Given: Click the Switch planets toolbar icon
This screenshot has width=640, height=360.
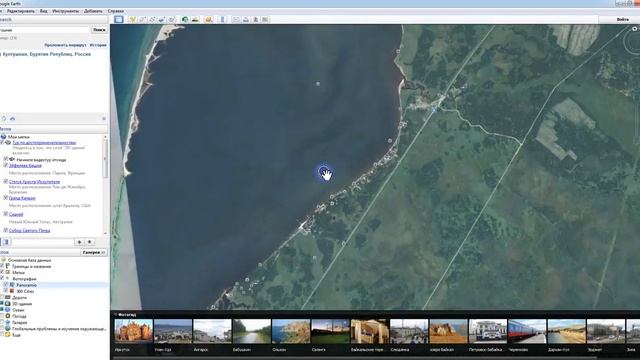Looking at the screenshot, I should click(x=209, y=19).
